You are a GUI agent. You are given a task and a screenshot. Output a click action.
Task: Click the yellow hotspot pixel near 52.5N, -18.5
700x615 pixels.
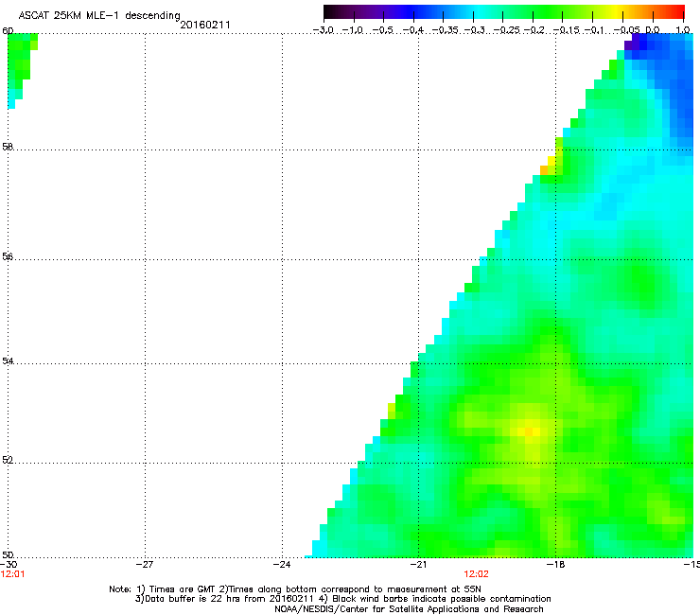(x=529, y=431)
